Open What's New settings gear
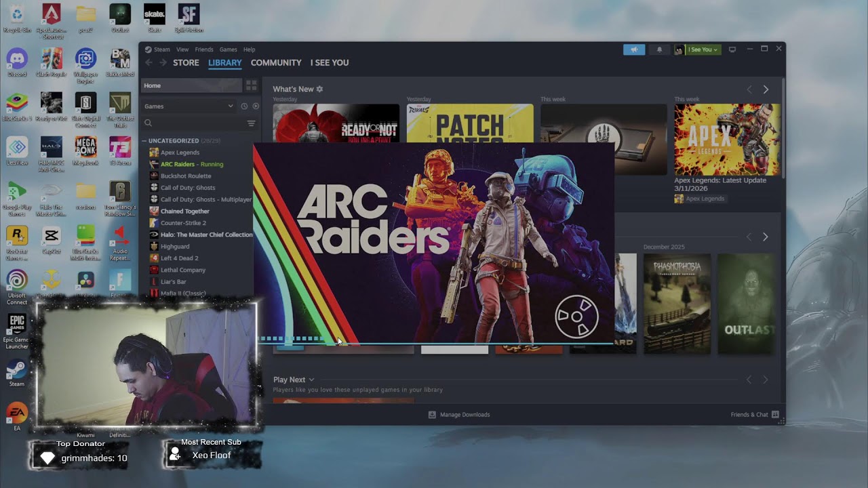 tap(319, 89)
